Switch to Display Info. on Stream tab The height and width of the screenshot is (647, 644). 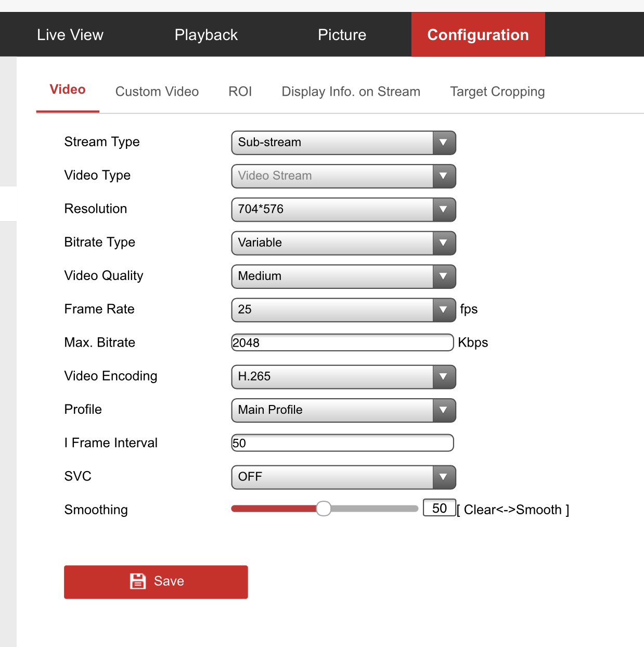pos(351,92)
